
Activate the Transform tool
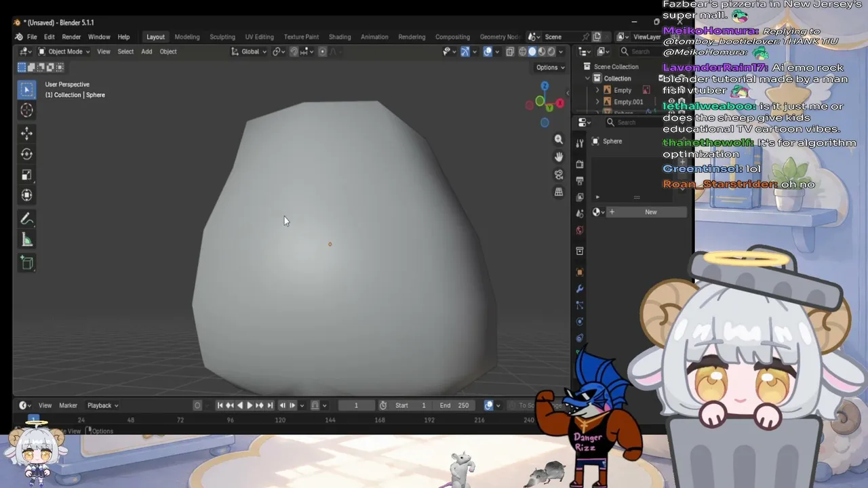(27, 195)
